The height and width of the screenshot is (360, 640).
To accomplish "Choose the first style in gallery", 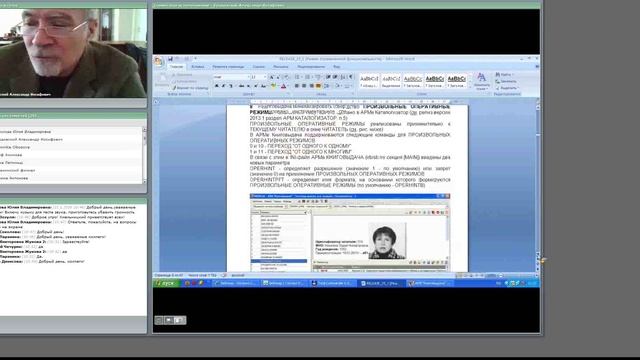I will (369, 81).
